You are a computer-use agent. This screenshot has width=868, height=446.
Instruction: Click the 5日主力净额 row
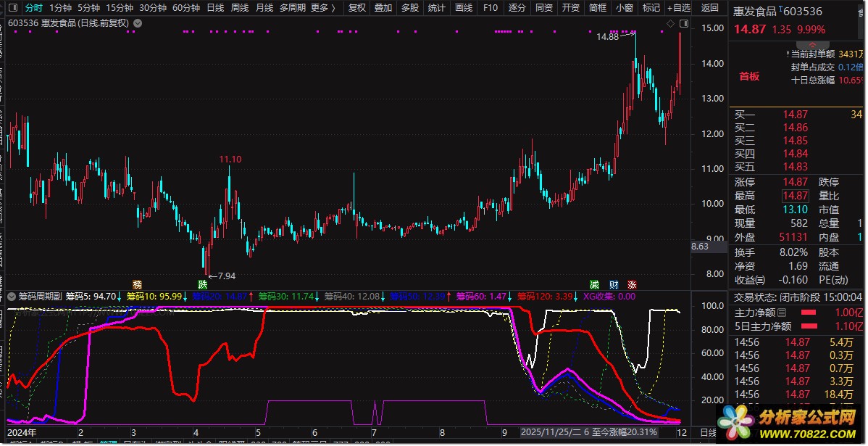(797, 327)
